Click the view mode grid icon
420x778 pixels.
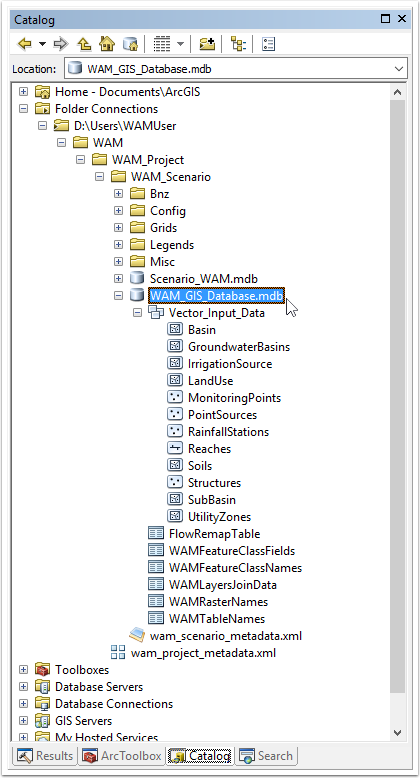(x=162, y=44)
